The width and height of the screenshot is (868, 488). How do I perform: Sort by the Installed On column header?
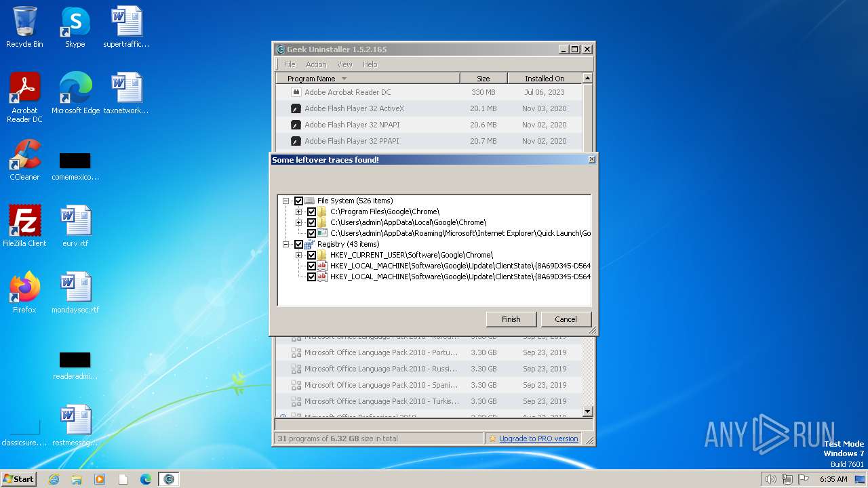(x=545, y=79)
